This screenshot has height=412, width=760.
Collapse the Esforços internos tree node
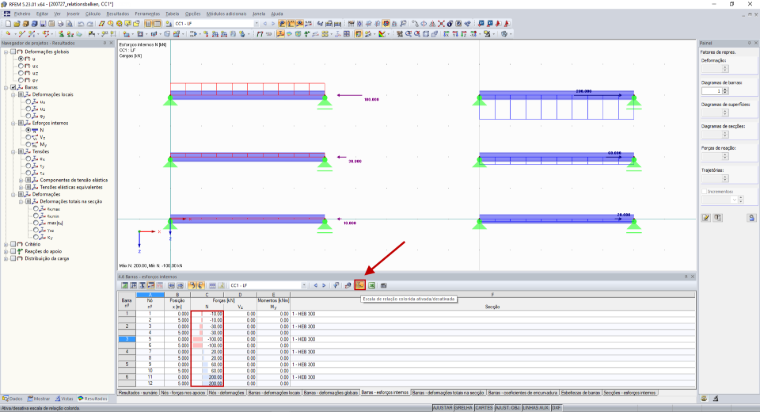coord(14,123)
